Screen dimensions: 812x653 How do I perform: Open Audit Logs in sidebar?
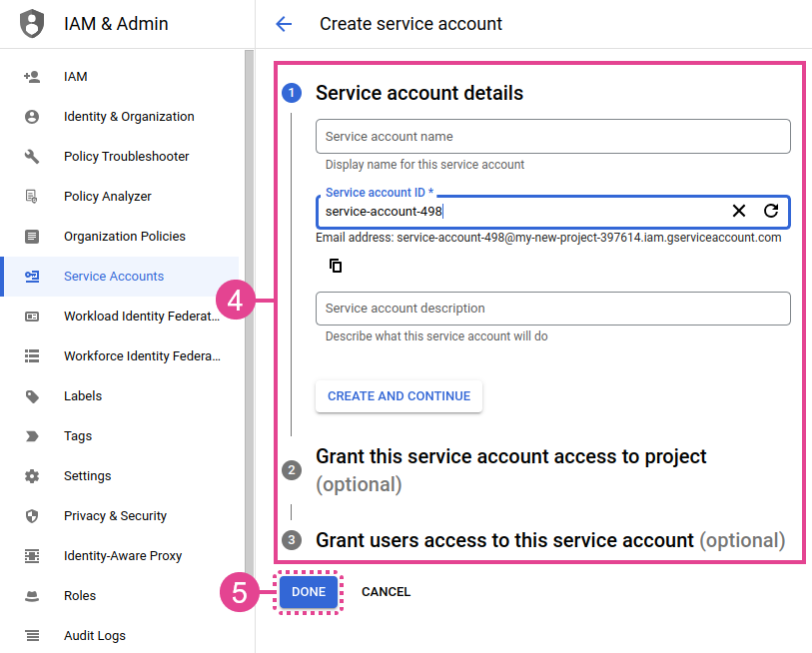click(x=120, y=635)
